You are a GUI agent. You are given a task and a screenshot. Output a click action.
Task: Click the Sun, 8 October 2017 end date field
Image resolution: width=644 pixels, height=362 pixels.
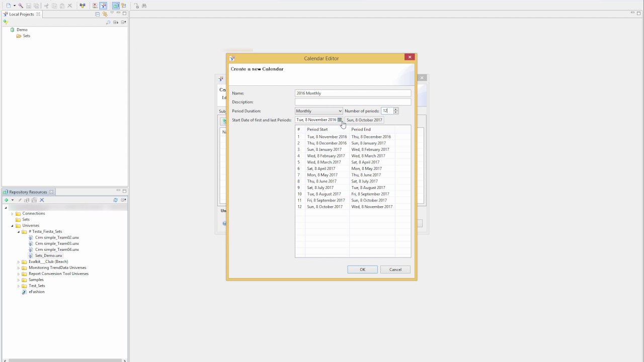coord(364,120)
